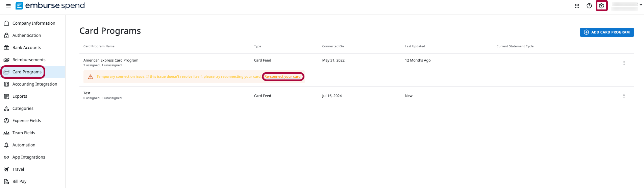The height and width of the screenshot is (188, 644).
Task: Open the settings gear icon
Action: pyautogui.click(x=601, y=6)
